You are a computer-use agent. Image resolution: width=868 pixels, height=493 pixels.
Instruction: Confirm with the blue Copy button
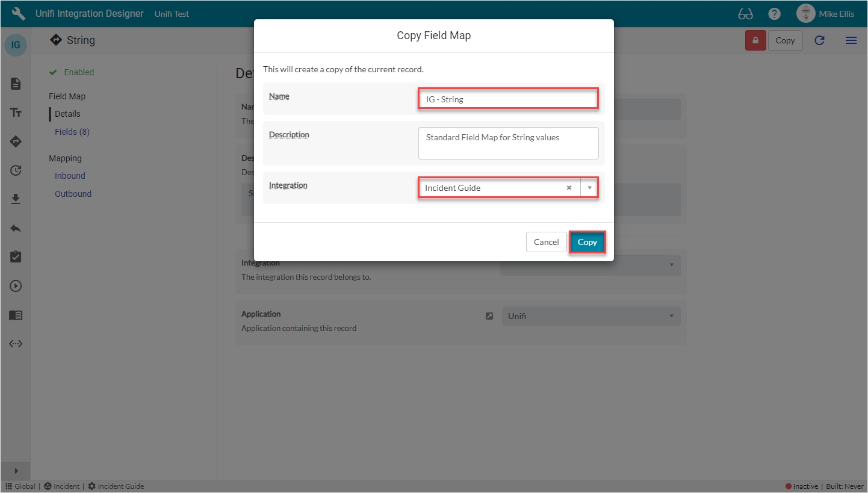(587, 242)
